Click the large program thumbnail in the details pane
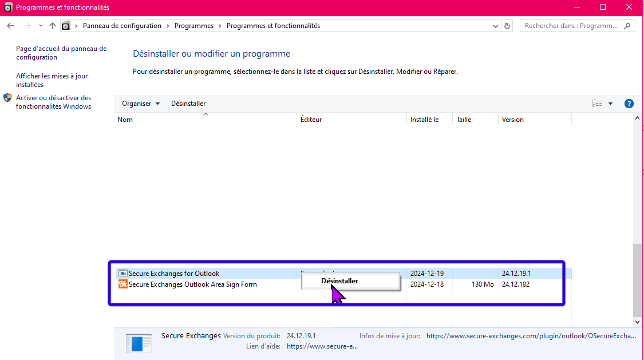This screenshot has width=644, height=360. (139, 343)
